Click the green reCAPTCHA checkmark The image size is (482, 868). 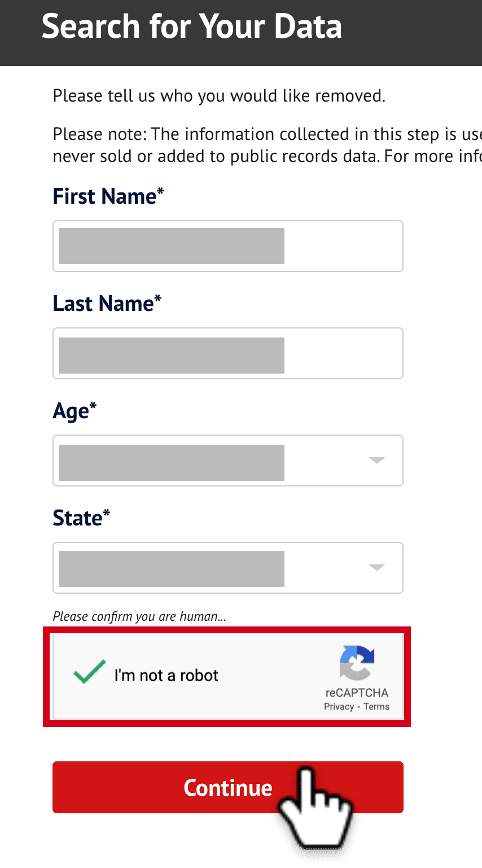[x=90, y=672]
